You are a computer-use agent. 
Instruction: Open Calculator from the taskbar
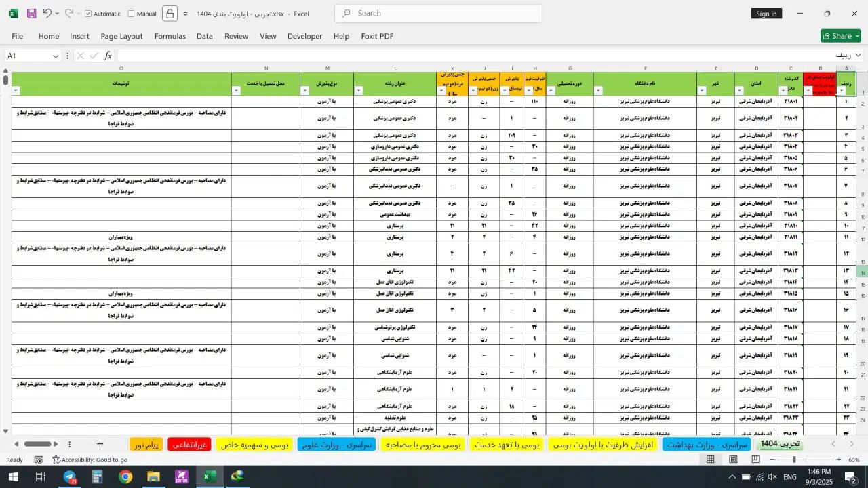[97, 477]
